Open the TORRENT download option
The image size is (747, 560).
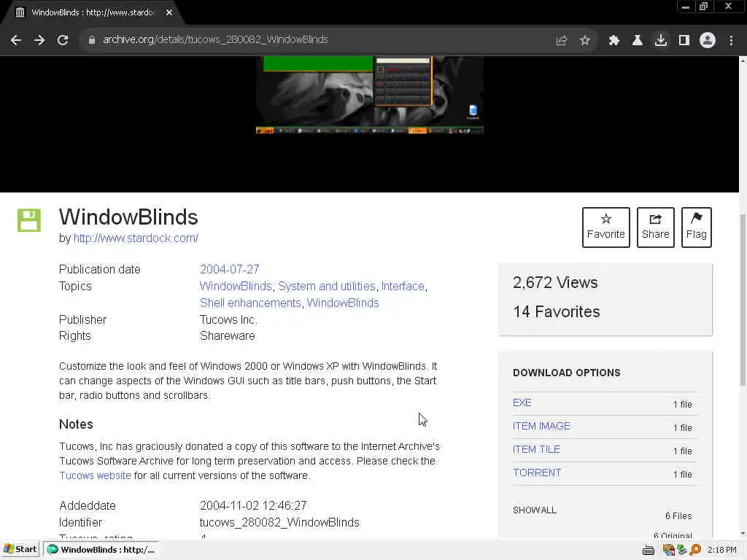tap(537, 472)
